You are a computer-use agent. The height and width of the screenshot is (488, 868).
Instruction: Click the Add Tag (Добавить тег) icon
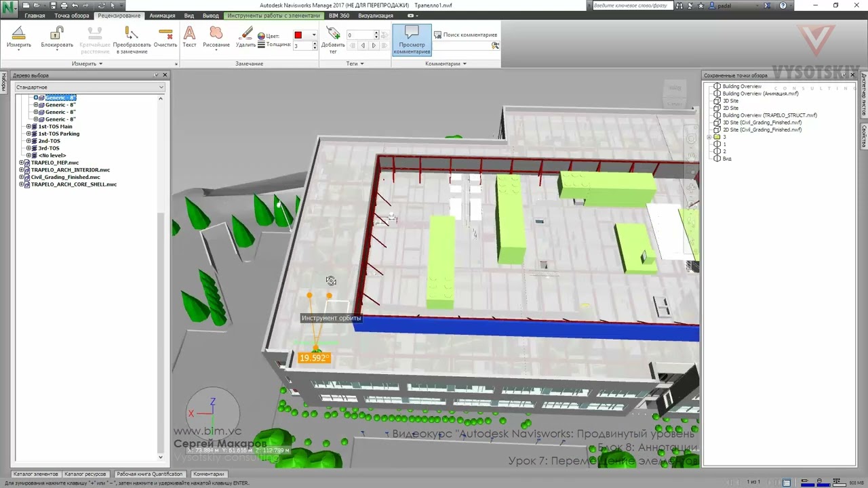point(333,39)
